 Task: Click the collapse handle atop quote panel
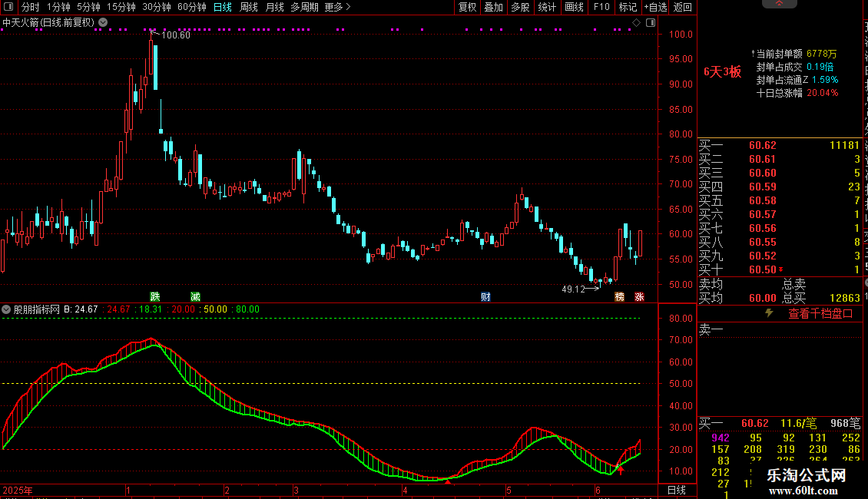779,4
